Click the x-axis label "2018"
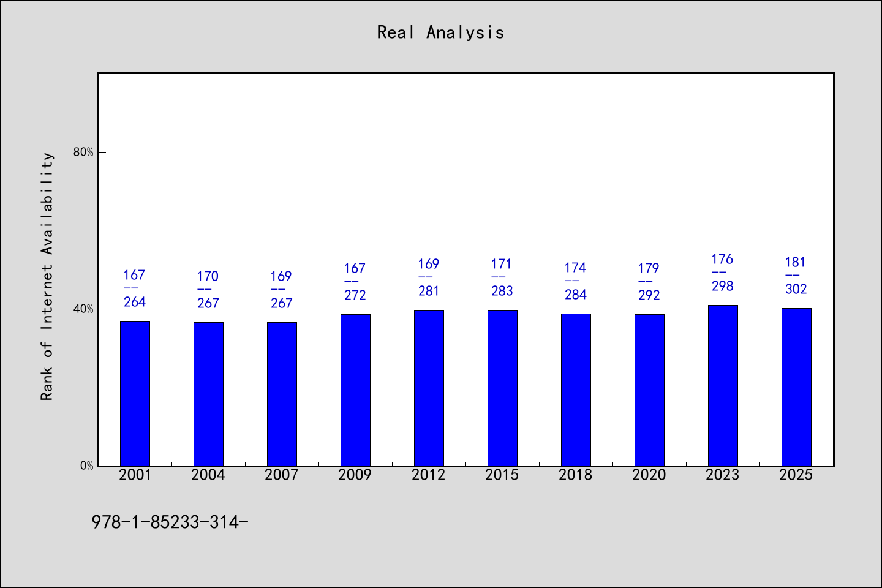 pyautogui.click(x=576, y=475)
